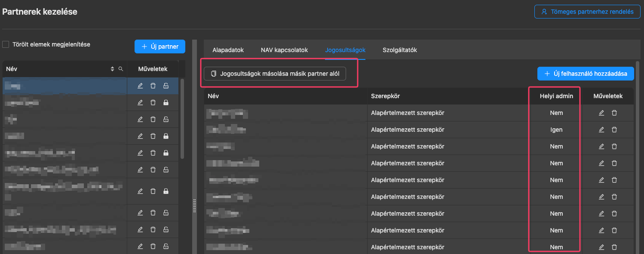Click the Helyi admin column header
The width and height of the screenshot is (644, 254).
[556, 96]
